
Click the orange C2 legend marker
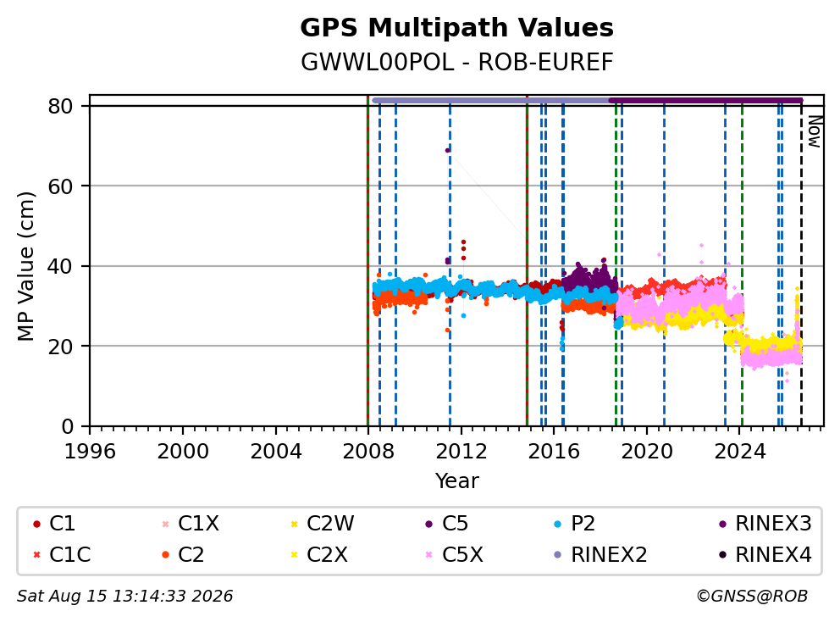[x=165, y=555]
